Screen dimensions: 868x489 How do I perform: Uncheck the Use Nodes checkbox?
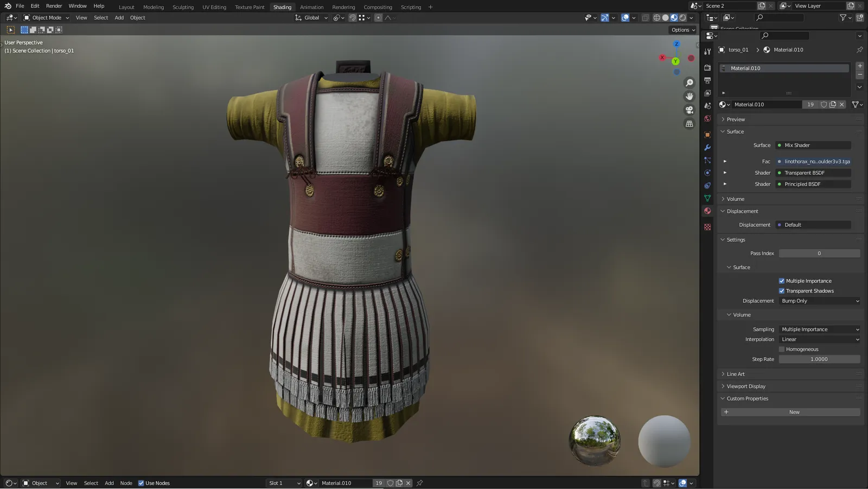coord(141,483)
